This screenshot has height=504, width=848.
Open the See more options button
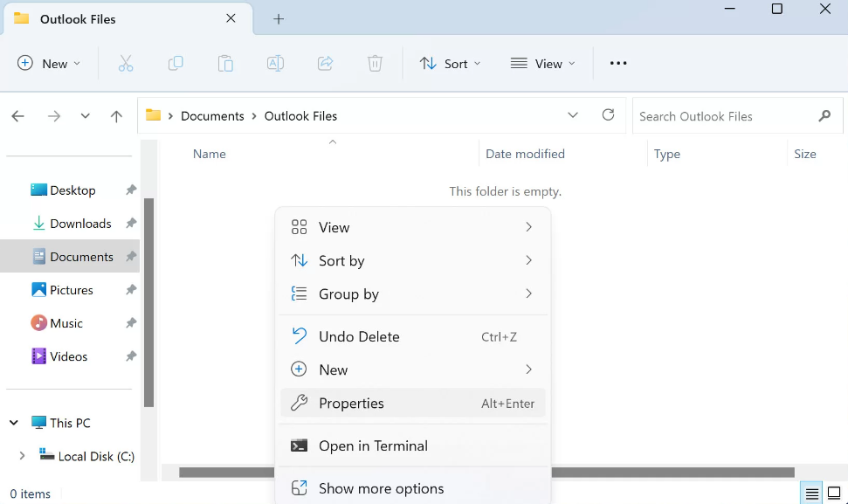coord(618,63)
